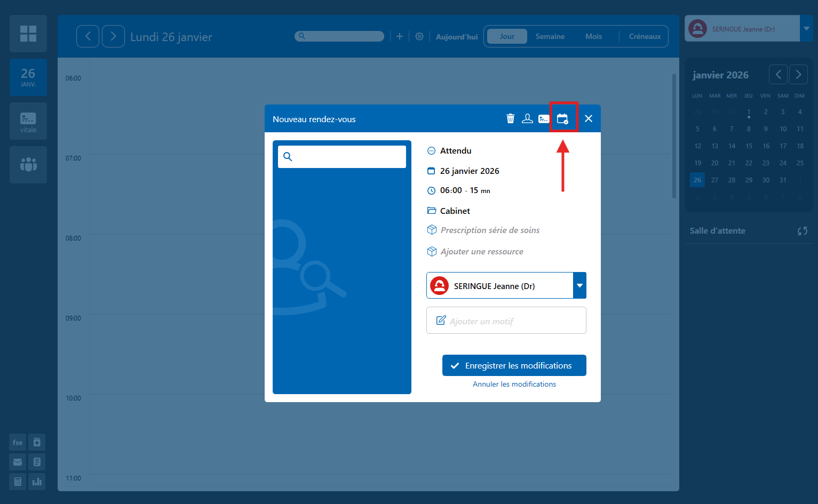This screenshot has height=504, width=818.
Task: Click the fse icon at bottom left
Action: [x=18, y=443]
